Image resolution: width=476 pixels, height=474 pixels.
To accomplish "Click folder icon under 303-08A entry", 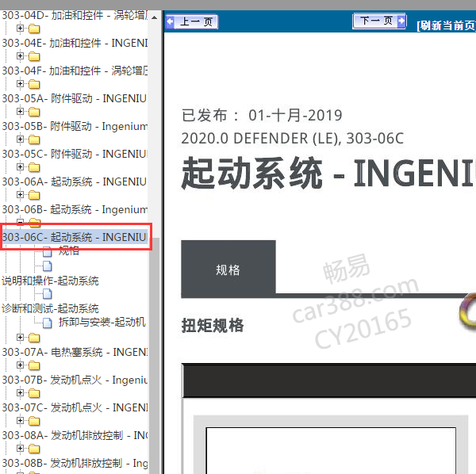I will 34,449.
